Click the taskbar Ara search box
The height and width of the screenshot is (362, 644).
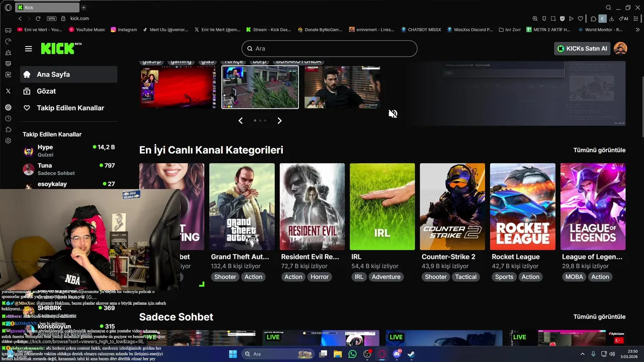(x=278, y=354)
